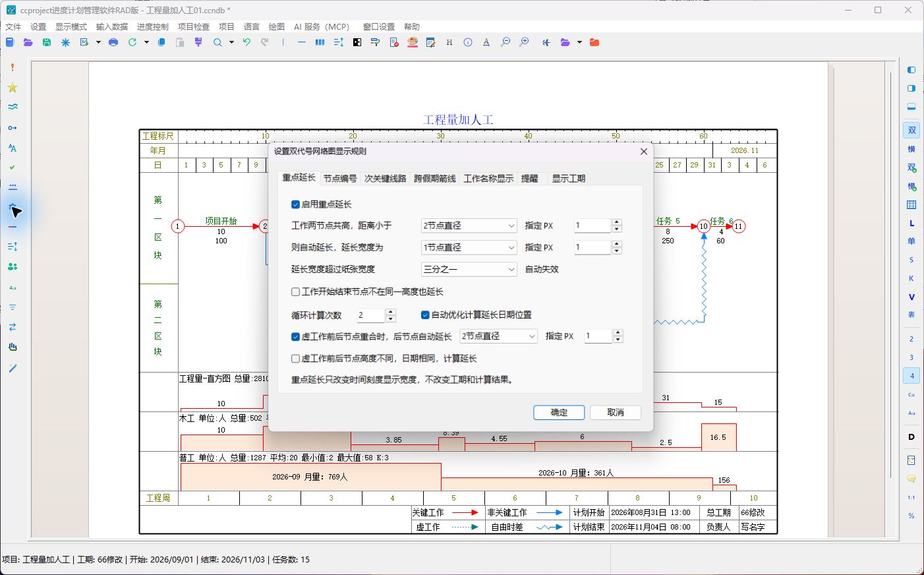Image resolution: width=924 pixels, height=575 pixels.
Task: Toggle 虚工作前后节点重合时 checkbox
Action: tap(295, 336)
